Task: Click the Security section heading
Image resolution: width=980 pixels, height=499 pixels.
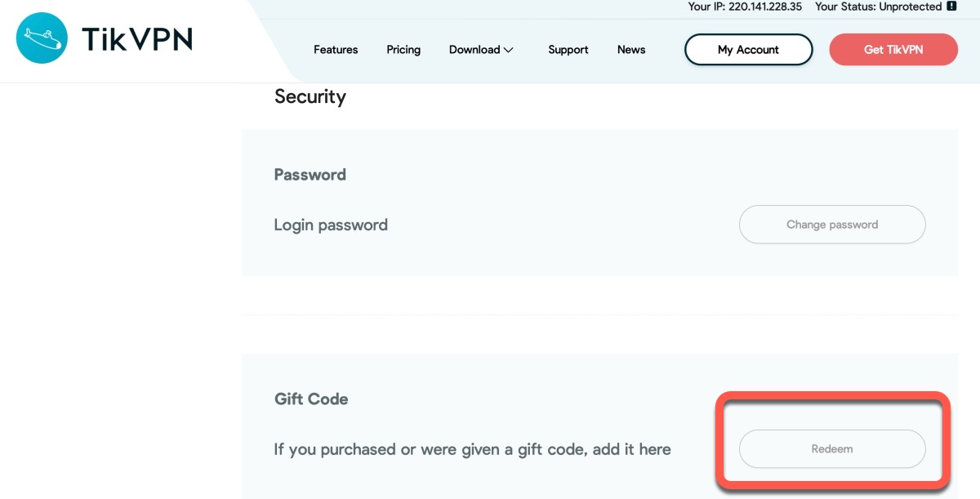Action: (x=310, y=96)
